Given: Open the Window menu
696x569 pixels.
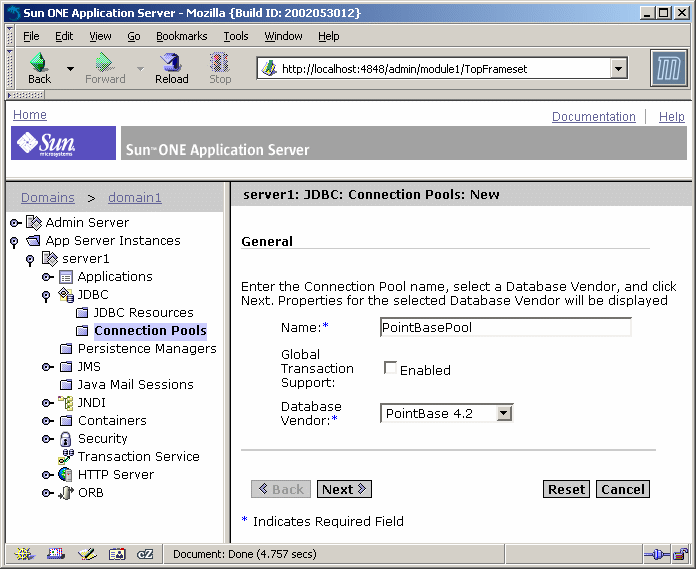Looking at the screenshot, I should (x=283, y=36).
